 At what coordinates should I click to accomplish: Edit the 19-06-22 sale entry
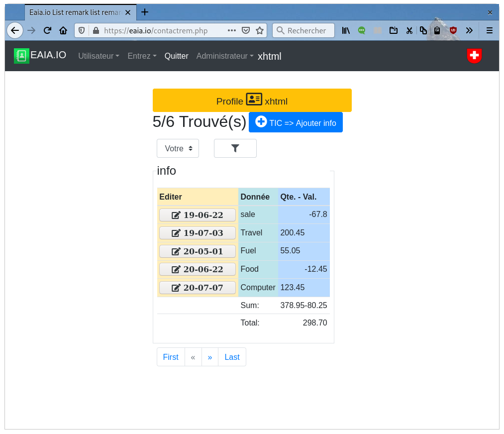point(198,215)
